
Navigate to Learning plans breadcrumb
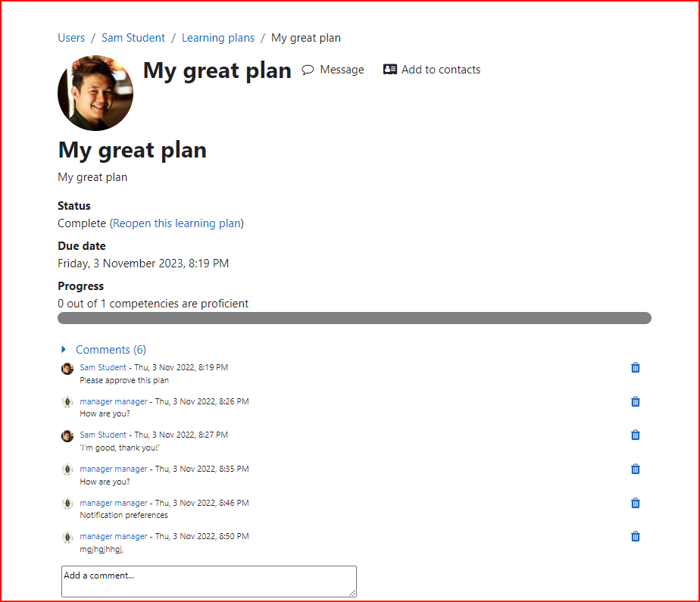coord(218,38)
